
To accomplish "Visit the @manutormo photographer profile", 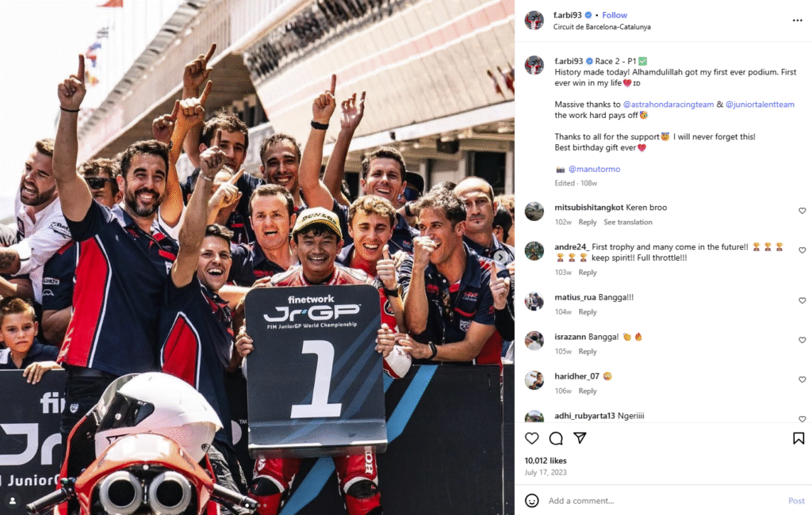I will [594, 169].
